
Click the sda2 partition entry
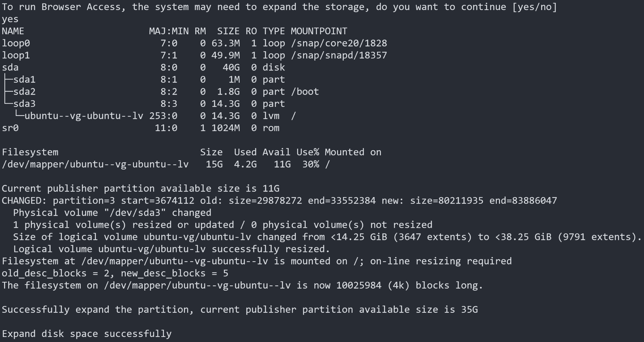[24, 92]
